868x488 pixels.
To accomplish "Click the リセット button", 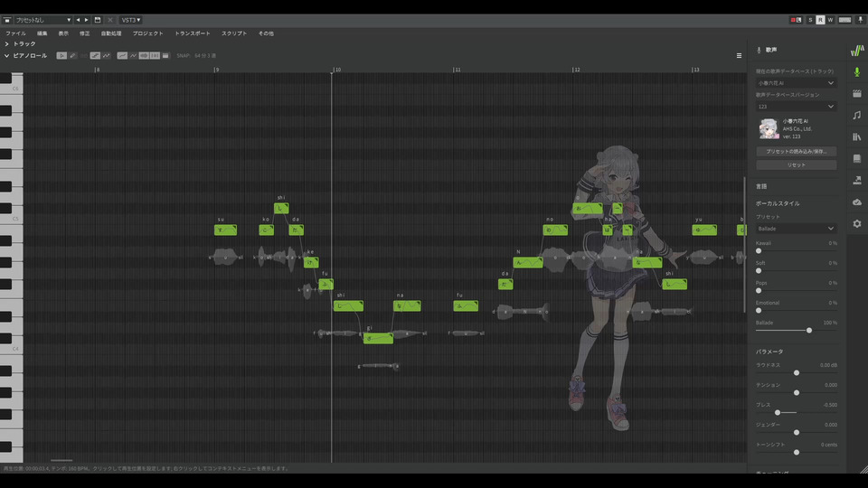I will click(x=796, y=164).
